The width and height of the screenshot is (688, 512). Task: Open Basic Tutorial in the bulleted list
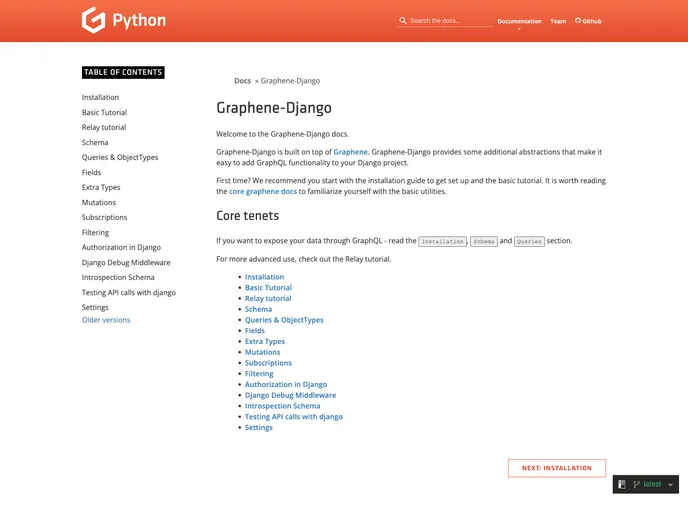268,288
